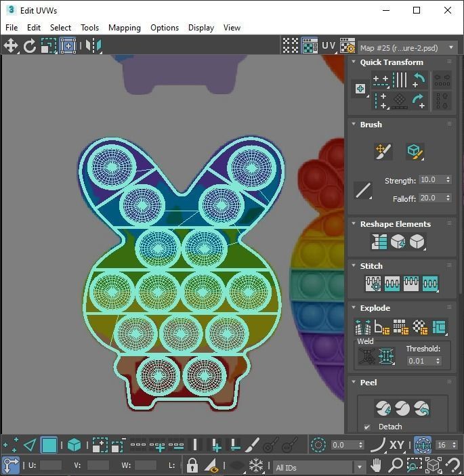
Task: Click Align Horizontally to Pivot
Action: pyautogui.click(x=381, y=80)
